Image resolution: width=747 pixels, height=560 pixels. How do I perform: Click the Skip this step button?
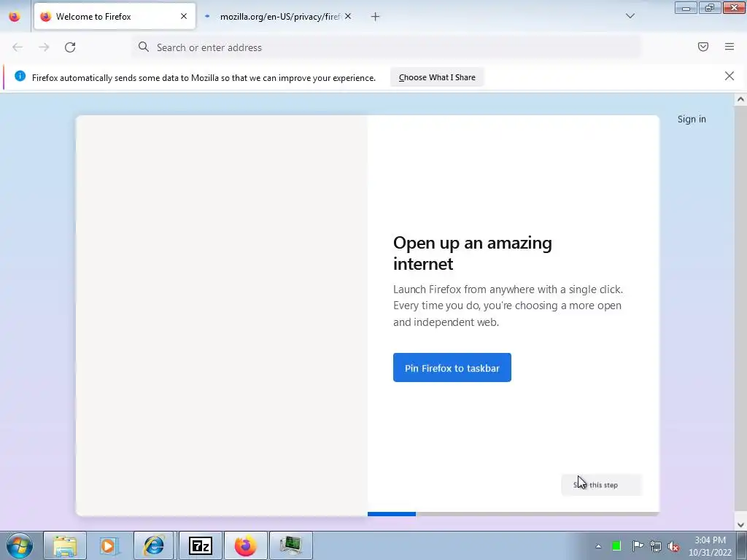[602, 485]
